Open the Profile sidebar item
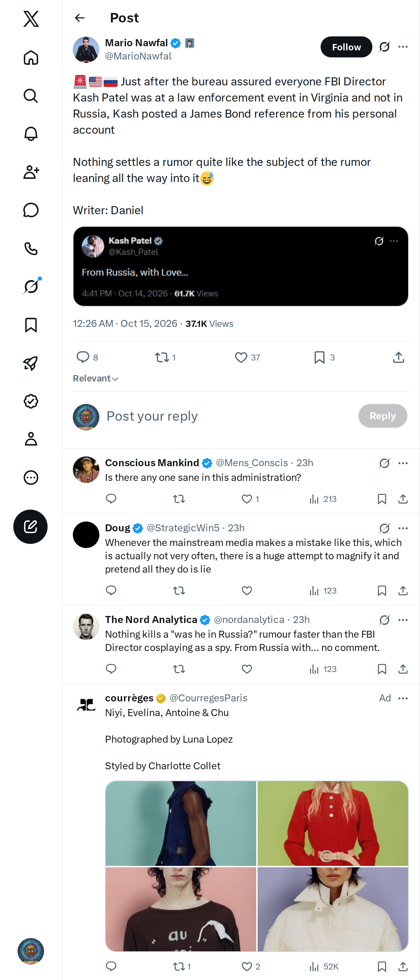Image resolution: width=420 pixels, height=980 pixels. [x=31, y=439]
